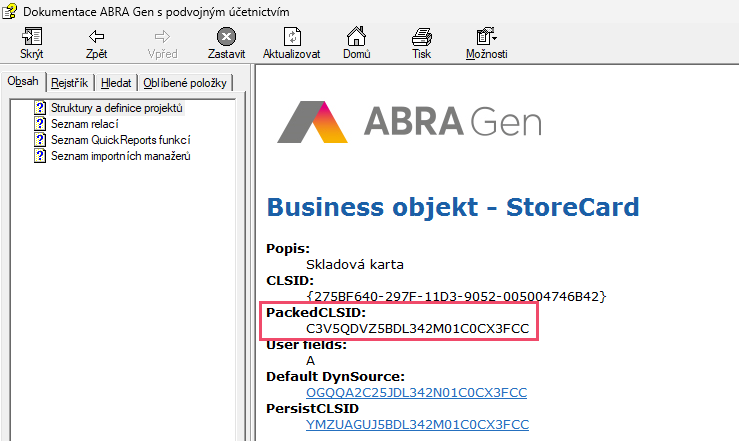Click the help icon in title bar
Viewport: 739px width, 441px height.
coord(9,9)
